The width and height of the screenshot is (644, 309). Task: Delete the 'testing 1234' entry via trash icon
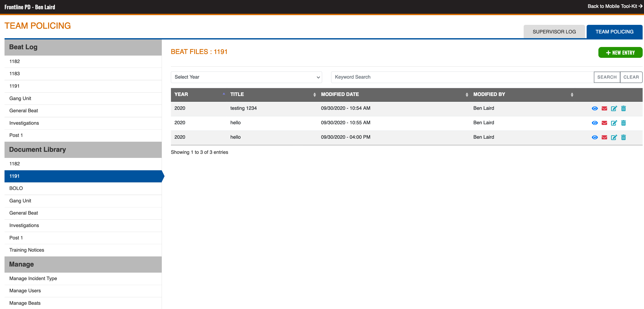(x=623, y=108)
